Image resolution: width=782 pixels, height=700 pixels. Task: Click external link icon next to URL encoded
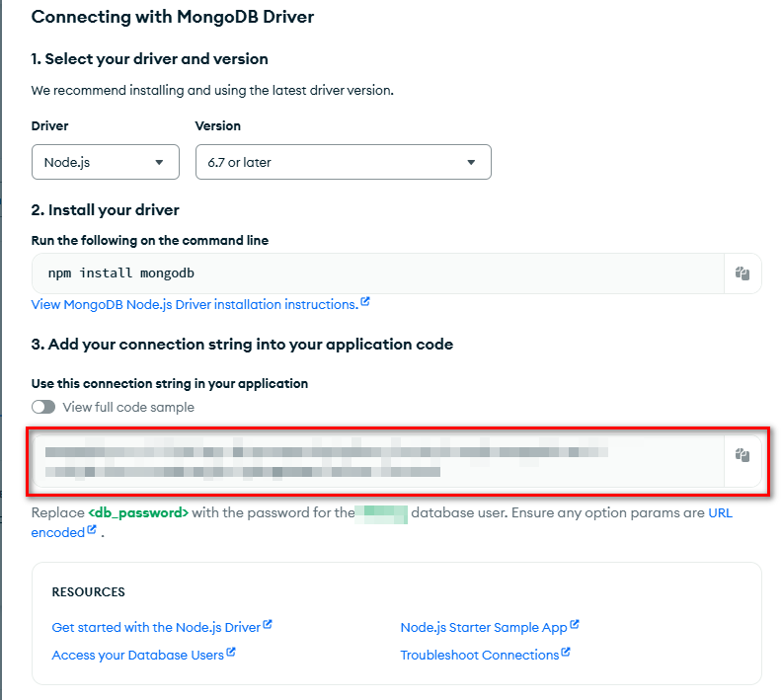coord(92,530)
